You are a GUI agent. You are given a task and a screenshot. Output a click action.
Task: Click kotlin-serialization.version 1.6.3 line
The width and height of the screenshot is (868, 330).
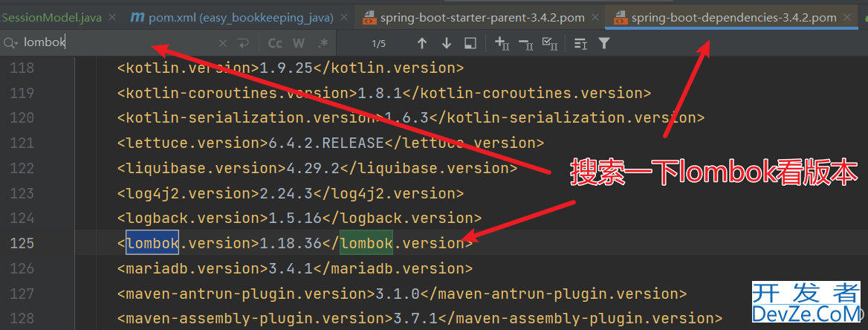(411, 118)
